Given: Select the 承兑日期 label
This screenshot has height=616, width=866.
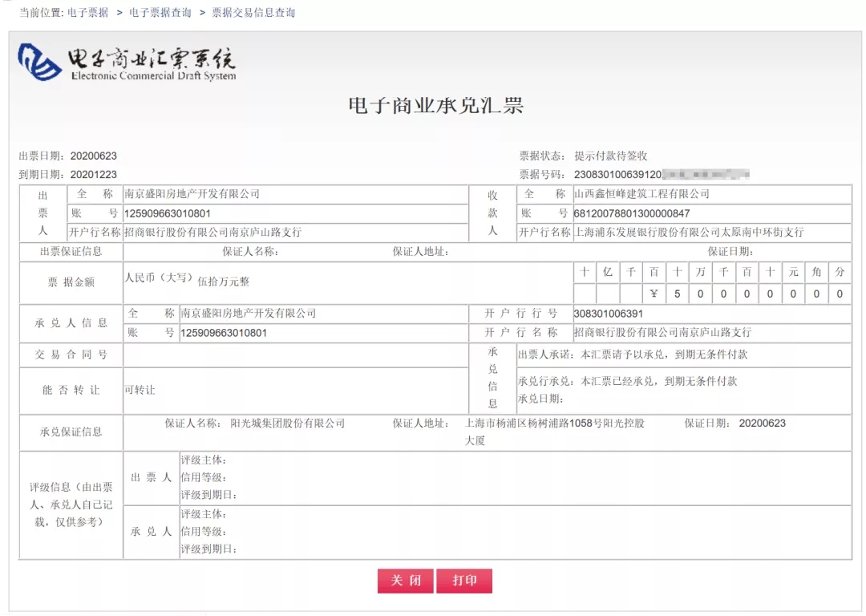Looking at the screenshot, I should pos(540,399).
